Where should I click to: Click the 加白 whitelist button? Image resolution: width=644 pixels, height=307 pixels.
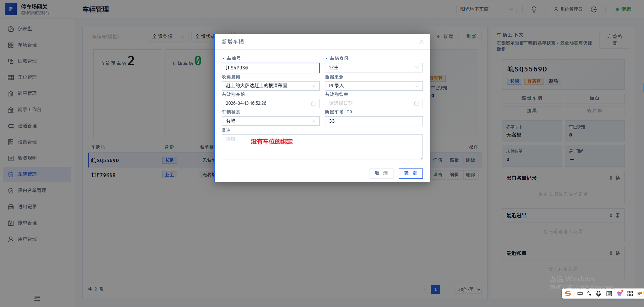[x=594, y=98]
